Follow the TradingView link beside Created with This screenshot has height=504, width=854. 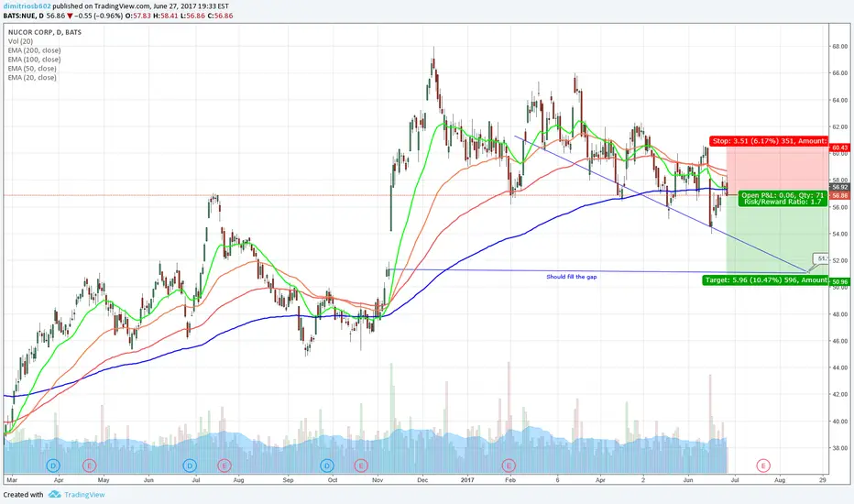[84, 495]
